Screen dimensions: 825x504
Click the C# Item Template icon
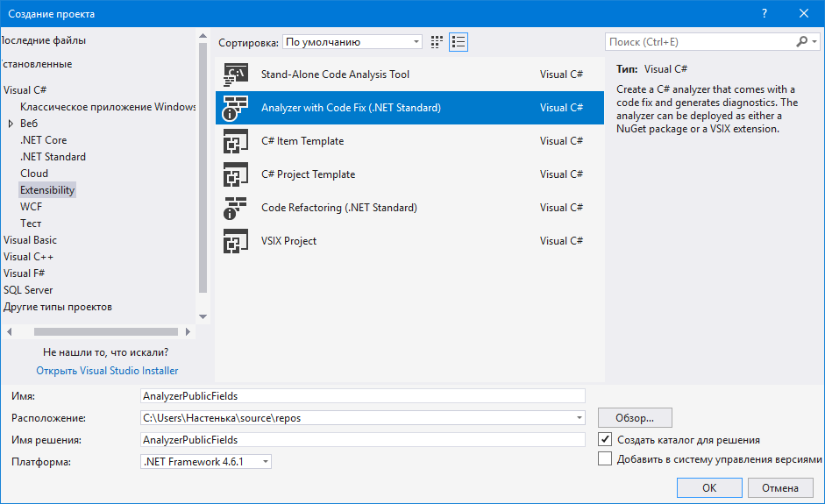pyautogui.click(x=235, y=141)
